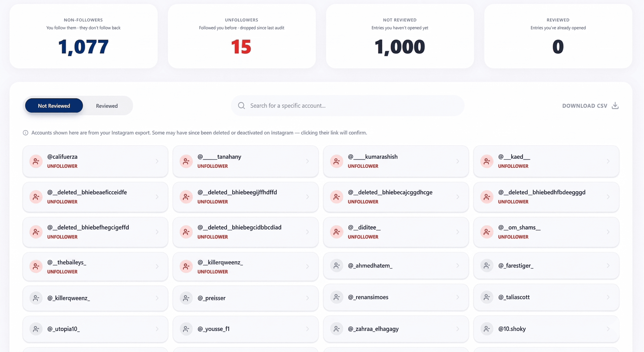Click the avatar icon beside @_om_shams__
The image size is (644, 352).
coord(487,232)
